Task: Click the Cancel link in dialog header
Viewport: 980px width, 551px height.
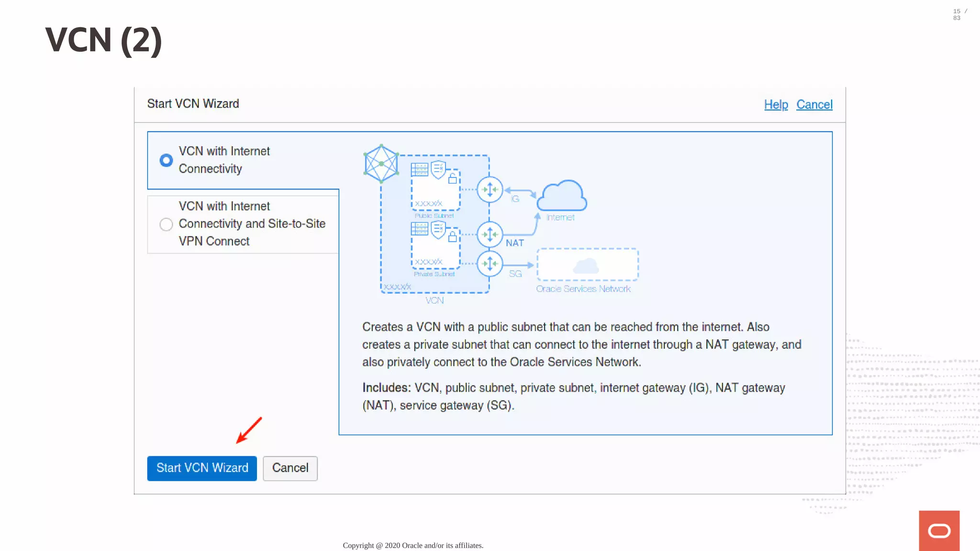Action: click(814, 104)
